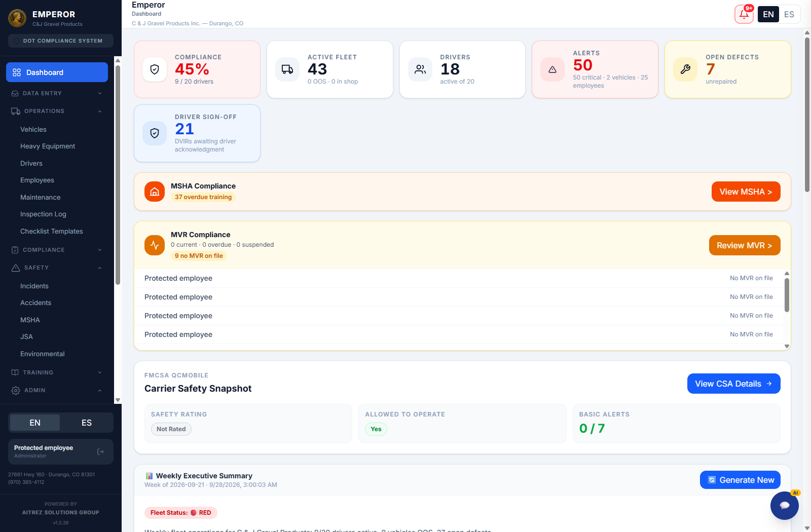The height and width of the screenshot is (532, 811).
Task: Open Vehicles under Operations
Action: point(33,130)
